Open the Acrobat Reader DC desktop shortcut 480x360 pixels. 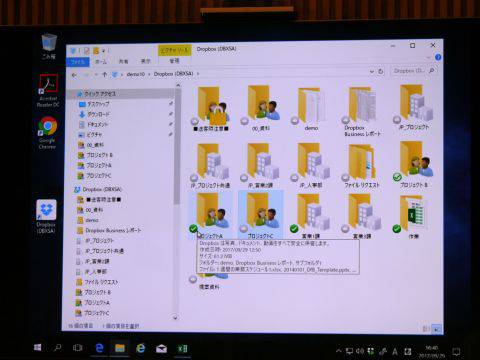pos(48,90)
